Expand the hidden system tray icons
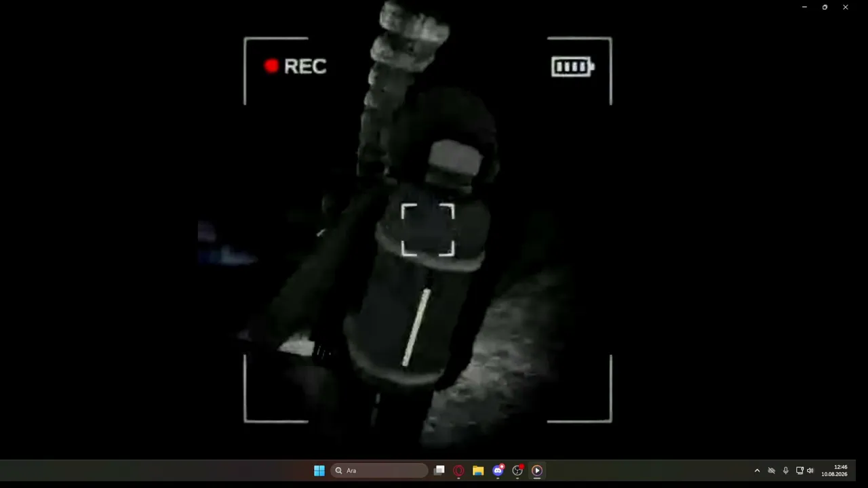This screenshot has height=488, width=868. [757, 470]
